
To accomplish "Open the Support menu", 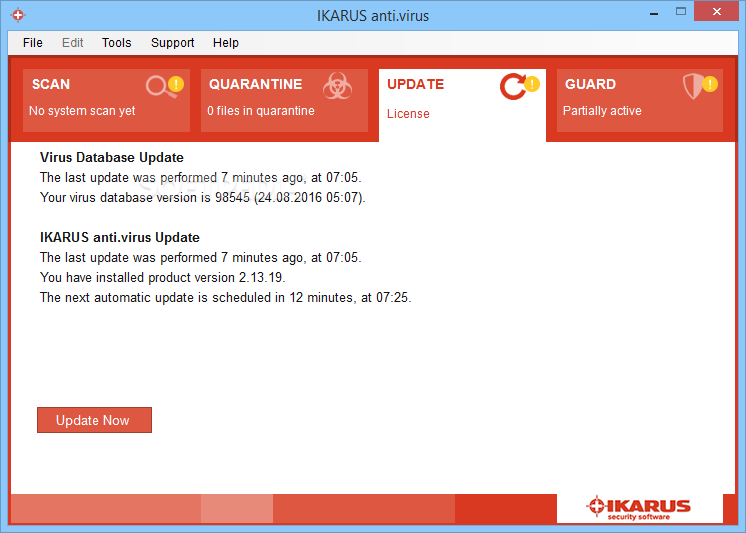I will coord(172,43).
